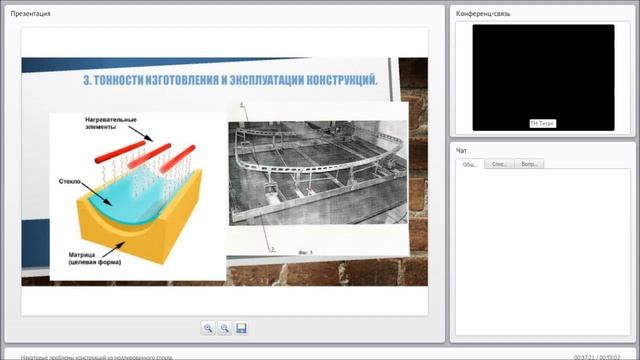
Task: Click the slide heading '3. Тонкости изготовления...'
Action: pyautogui.click(x=230, y=80)
